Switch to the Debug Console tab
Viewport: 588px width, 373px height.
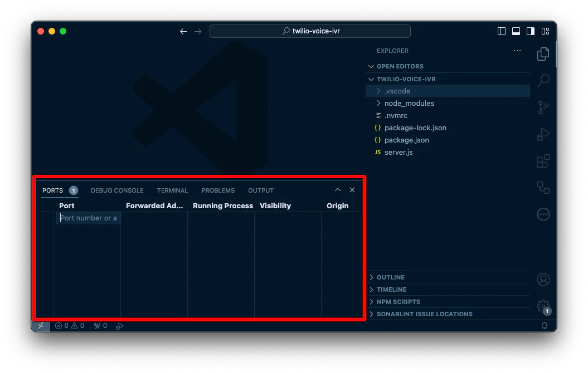coord(117,190)
